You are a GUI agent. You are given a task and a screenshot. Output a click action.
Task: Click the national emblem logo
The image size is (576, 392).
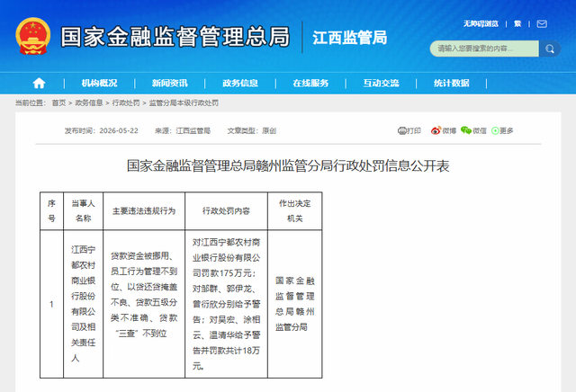[33, 36]
